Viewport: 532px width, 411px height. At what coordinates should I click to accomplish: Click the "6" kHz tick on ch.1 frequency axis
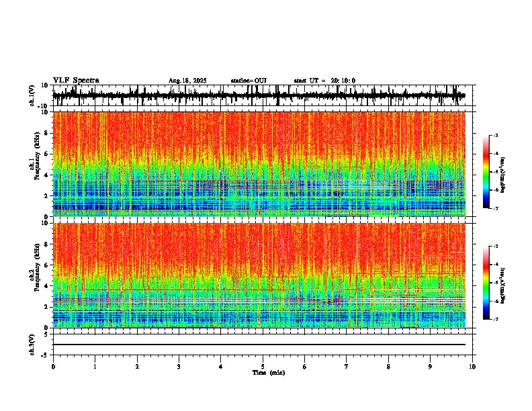point(47,154)
